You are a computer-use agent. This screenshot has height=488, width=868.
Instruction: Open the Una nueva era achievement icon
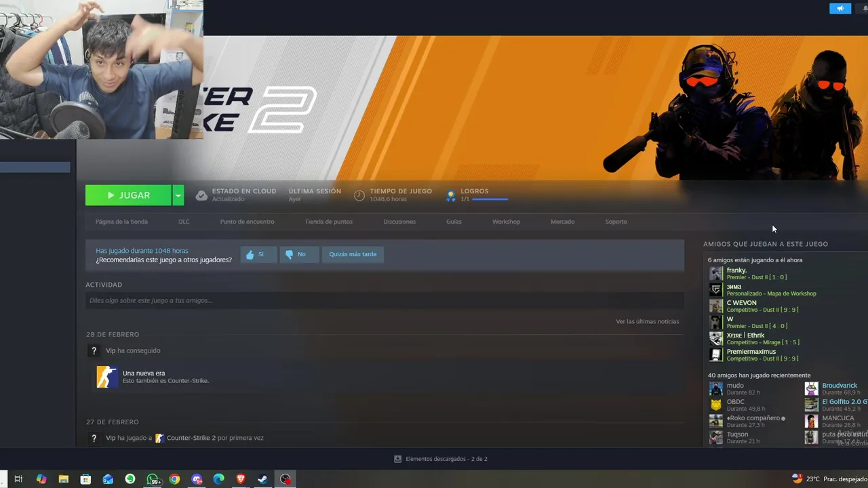click(107, 377)
